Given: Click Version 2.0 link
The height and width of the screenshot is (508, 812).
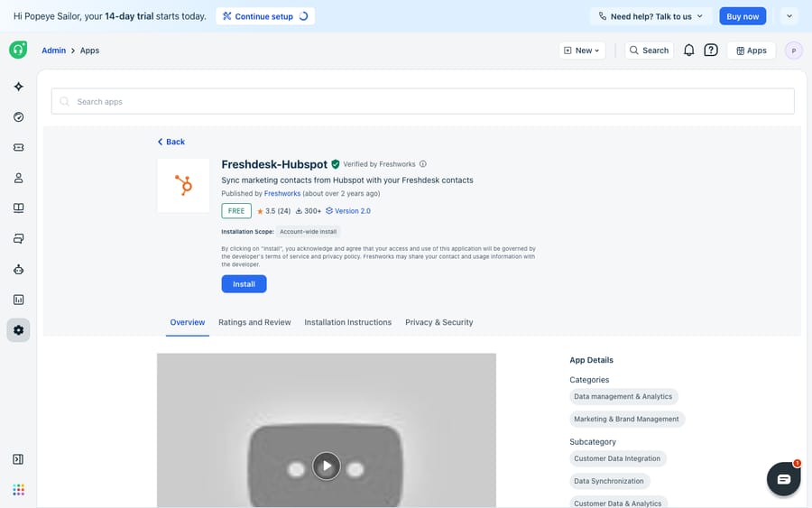Looking at the screenshot, I should pyautogui.click(x=348, y=211).
